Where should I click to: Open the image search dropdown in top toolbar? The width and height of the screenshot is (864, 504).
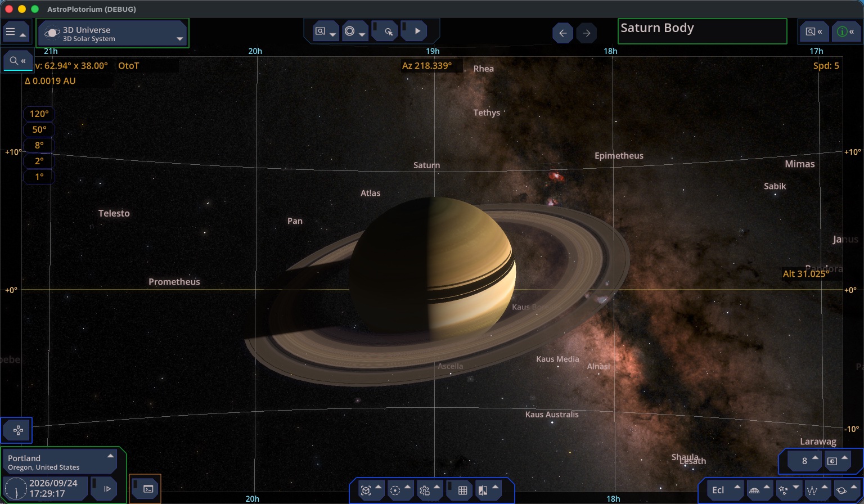click(x=325, y=31)
